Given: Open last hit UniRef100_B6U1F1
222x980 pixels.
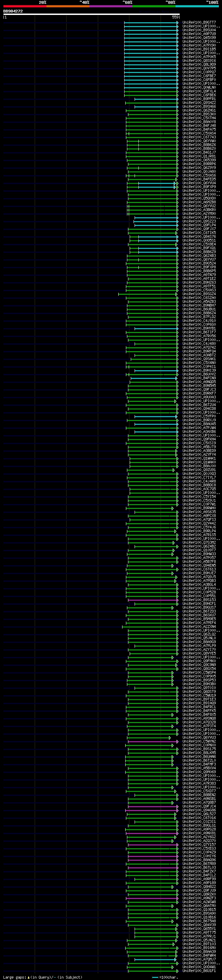Looking at the screenshot, I should point(199,971).
